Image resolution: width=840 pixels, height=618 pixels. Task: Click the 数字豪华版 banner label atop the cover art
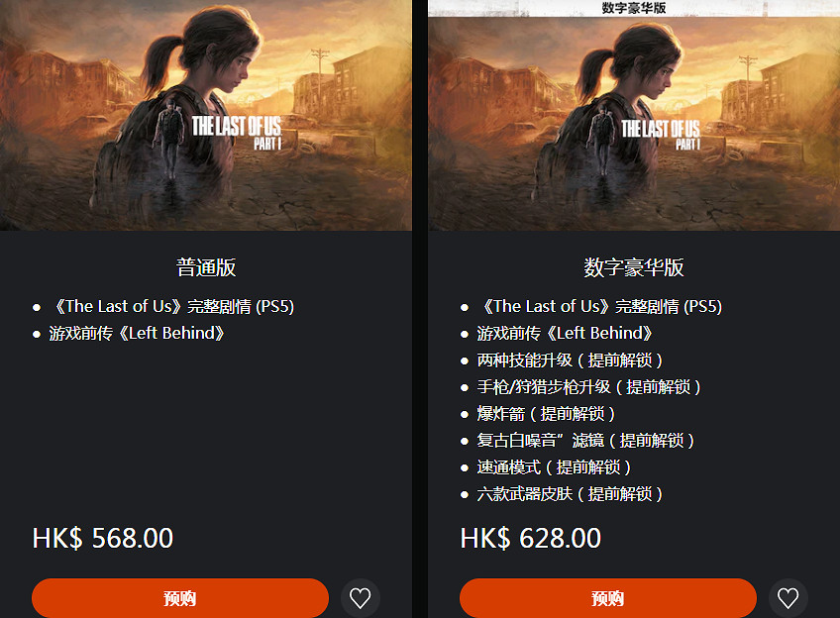coord(634,8)
